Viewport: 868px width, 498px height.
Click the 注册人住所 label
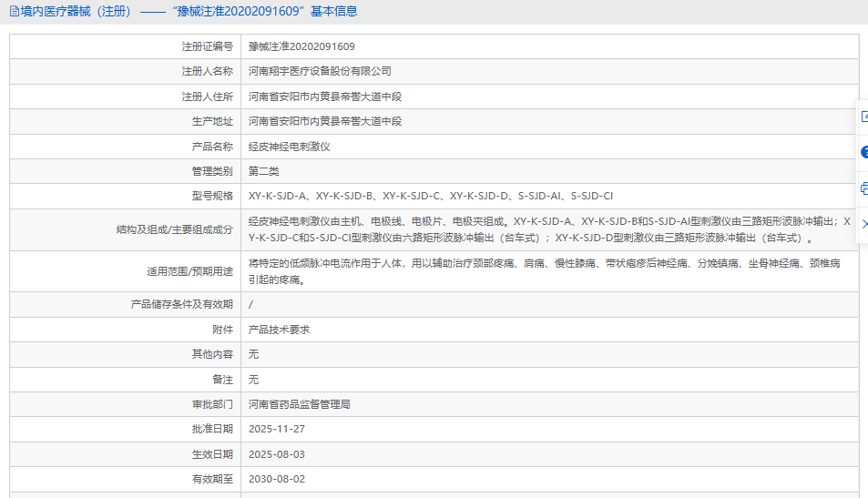click(x=208, y=97)
